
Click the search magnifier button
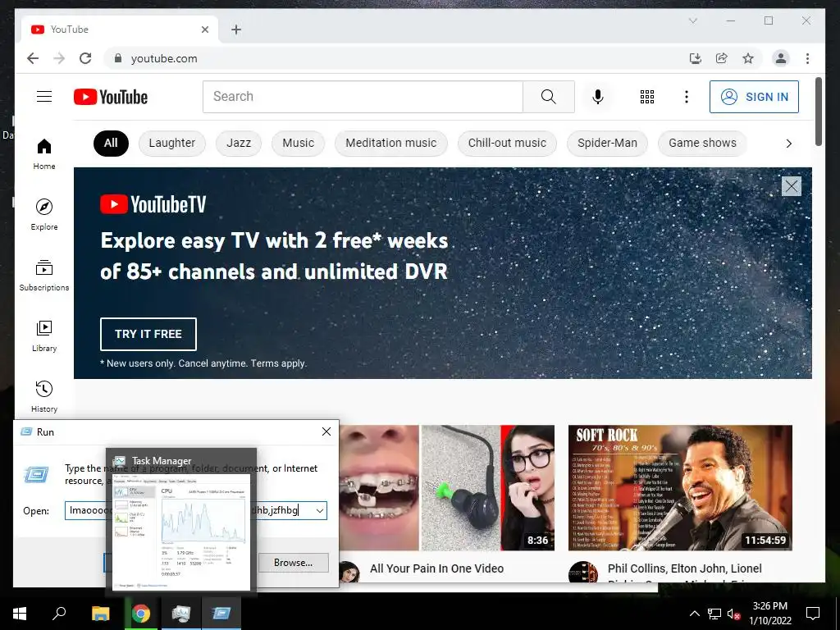point(548,97)
